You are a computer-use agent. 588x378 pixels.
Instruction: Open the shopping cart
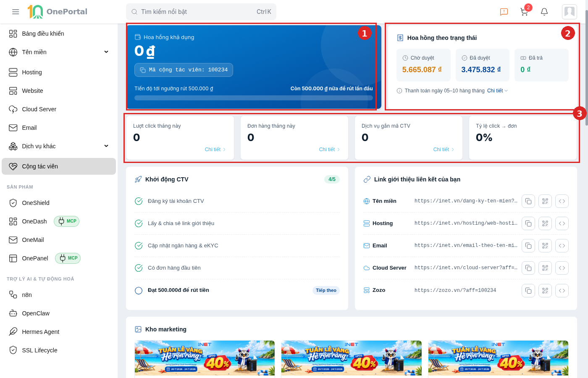524,12
